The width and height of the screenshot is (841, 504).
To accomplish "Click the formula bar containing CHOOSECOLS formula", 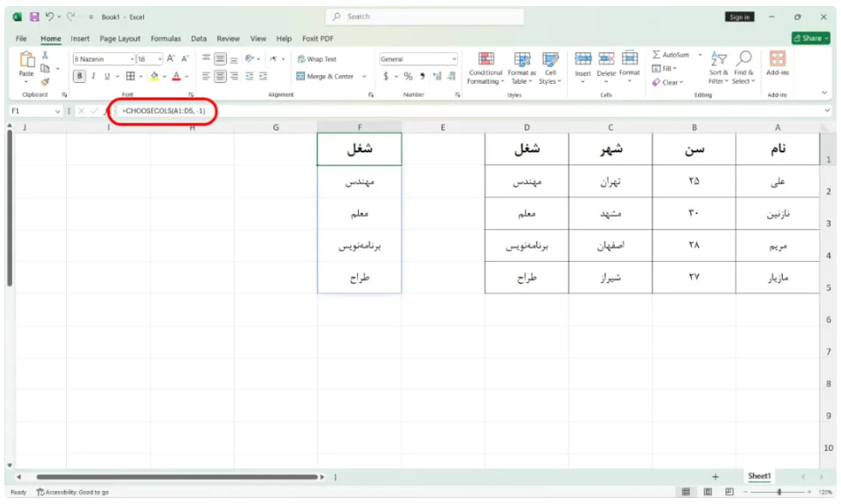I will click(472, 111).
